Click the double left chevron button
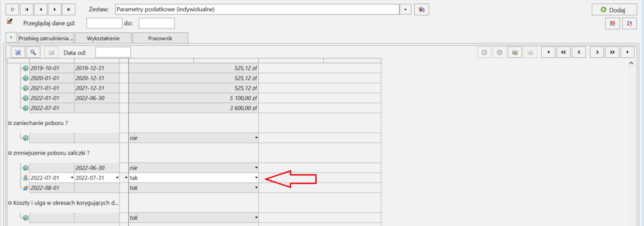The image size is (644, 226). [563, 52]
